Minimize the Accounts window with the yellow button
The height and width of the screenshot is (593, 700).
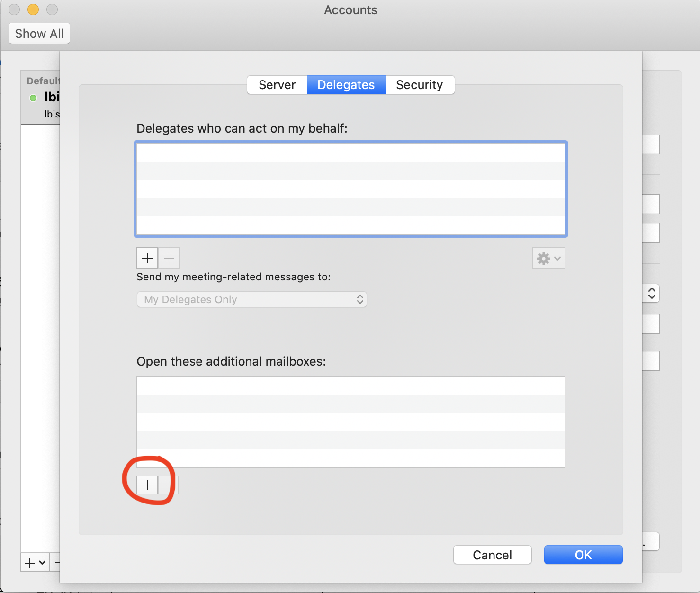(x=33, y=9)
